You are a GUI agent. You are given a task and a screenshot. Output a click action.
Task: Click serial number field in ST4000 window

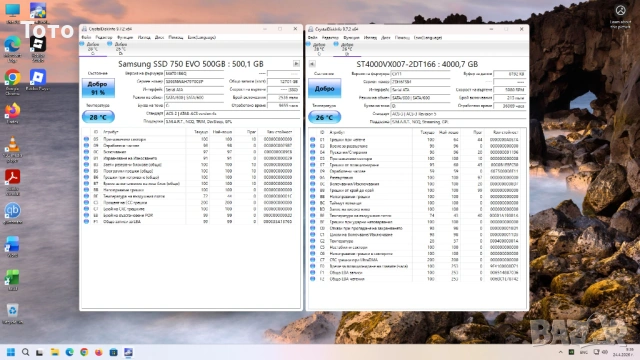(420, 82)
